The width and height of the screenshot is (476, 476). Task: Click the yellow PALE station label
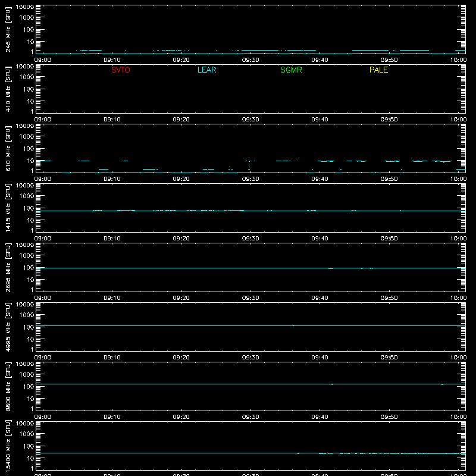[378, 70]
